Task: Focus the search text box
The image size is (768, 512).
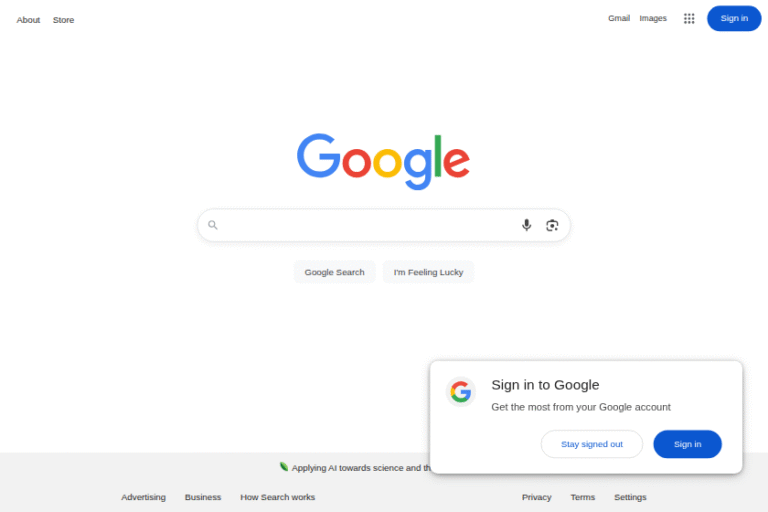Action: (367, 225)
